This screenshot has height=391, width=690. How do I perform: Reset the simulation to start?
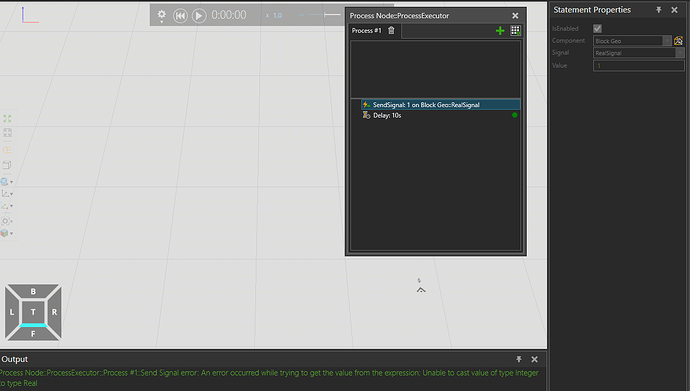tap(180, 16)
